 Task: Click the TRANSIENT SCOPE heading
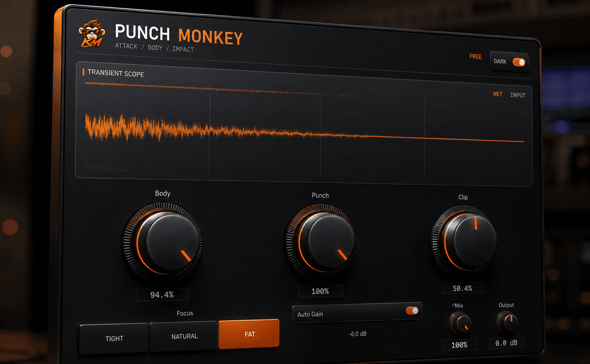pyautogui.click(x=116, y=73)
